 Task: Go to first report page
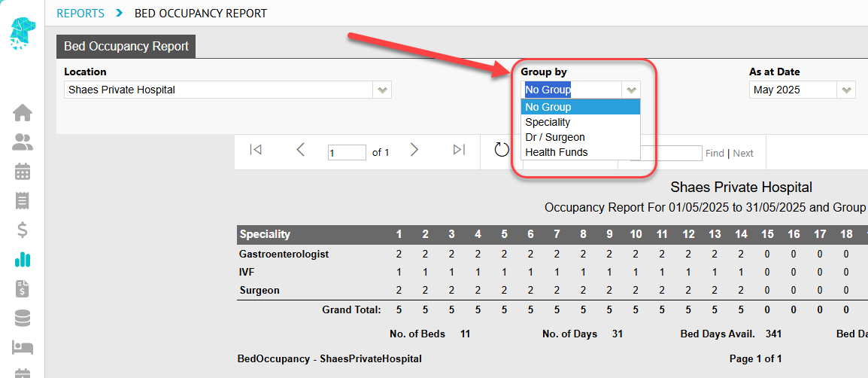(x=255, y=150)
